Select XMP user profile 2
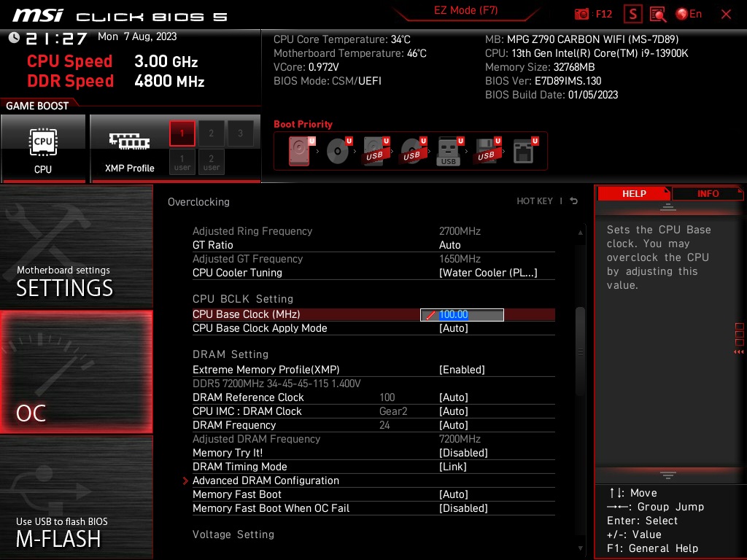Image resolution: width=747 pixels, height=560 pixels. [x=211, y=162]
